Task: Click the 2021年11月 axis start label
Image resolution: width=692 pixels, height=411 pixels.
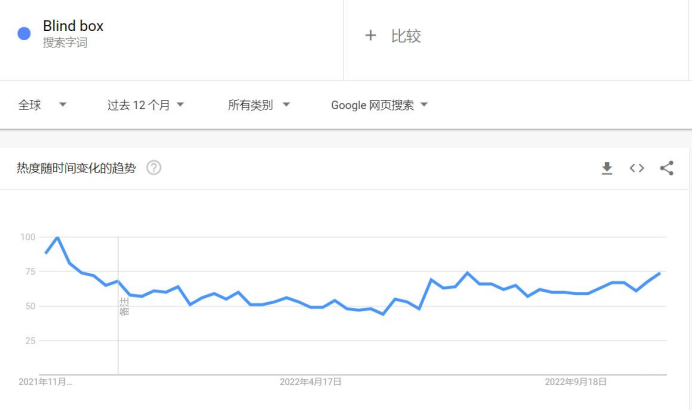Action: (x=45, y=381)
